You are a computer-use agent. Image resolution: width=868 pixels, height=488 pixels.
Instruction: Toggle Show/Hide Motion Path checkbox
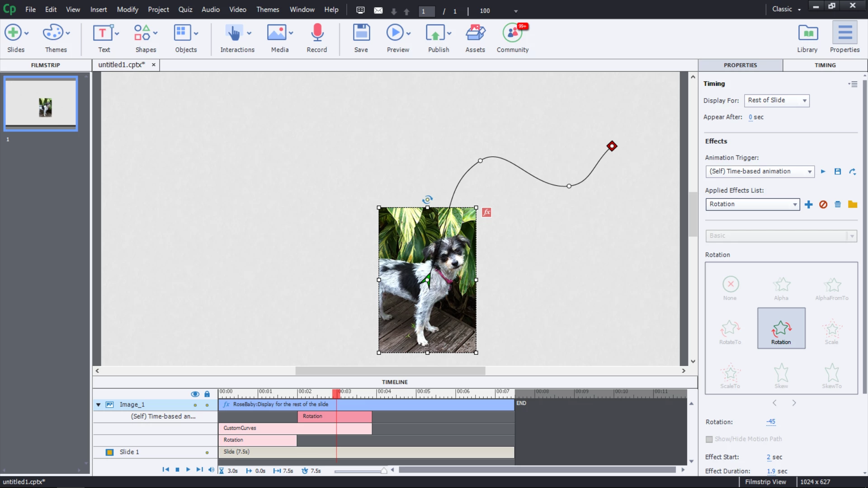coord(709,439)
